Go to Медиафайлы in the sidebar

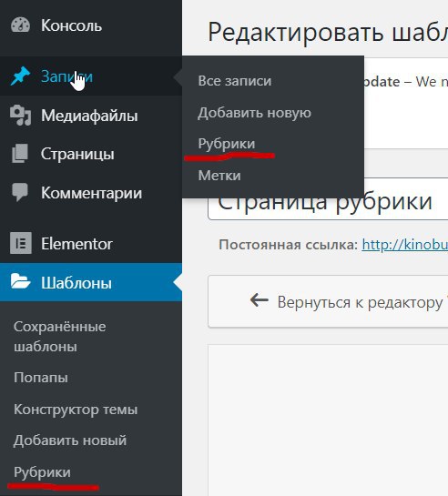click(x=91, y=116)
